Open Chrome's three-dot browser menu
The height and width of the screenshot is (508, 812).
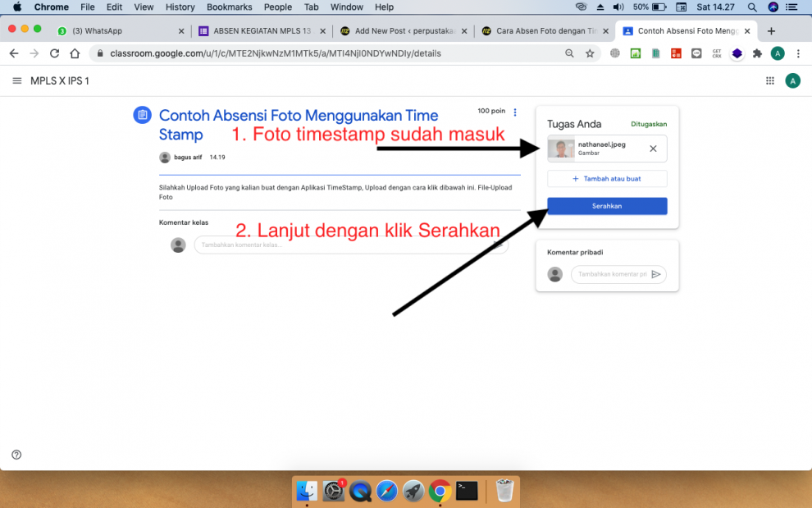(798, 53)
